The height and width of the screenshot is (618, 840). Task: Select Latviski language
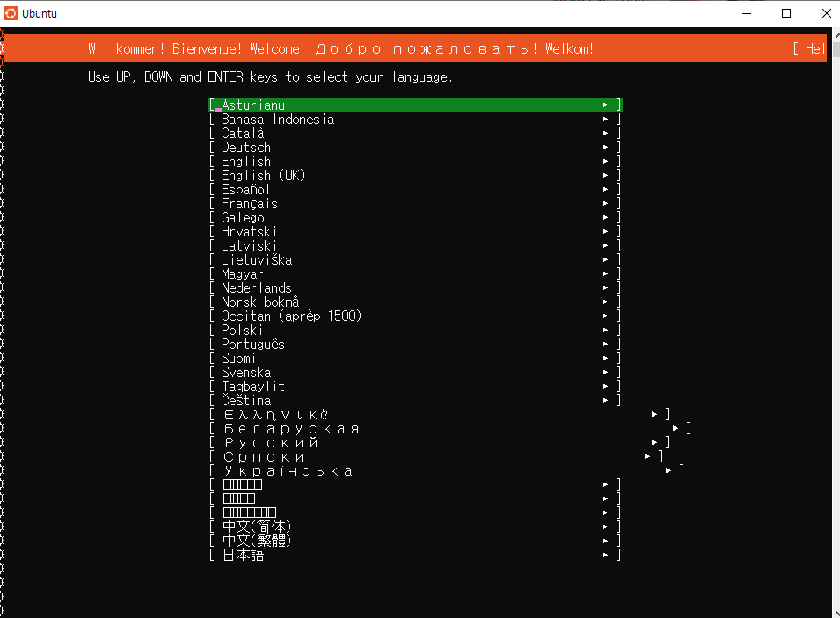pos(415,245)
